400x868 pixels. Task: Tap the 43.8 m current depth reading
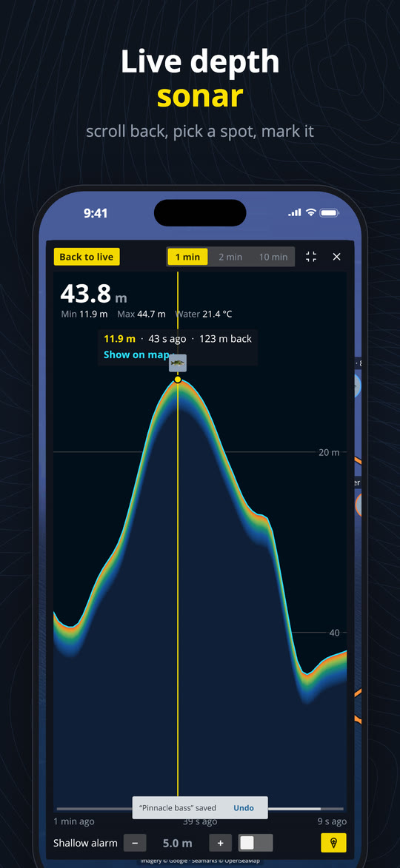point(93,294)
